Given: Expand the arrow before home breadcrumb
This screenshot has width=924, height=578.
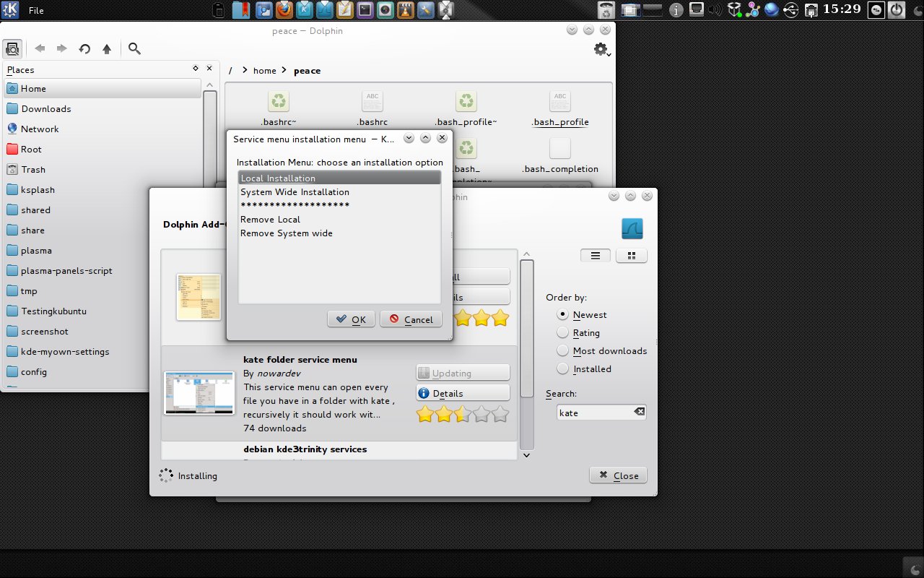Looking at the screenshot, I should (x=245, y=70).
